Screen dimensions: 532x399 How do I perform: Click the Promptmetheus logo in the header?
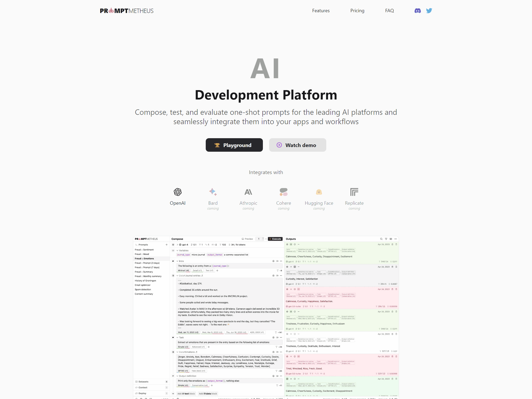tap(127, 11)
